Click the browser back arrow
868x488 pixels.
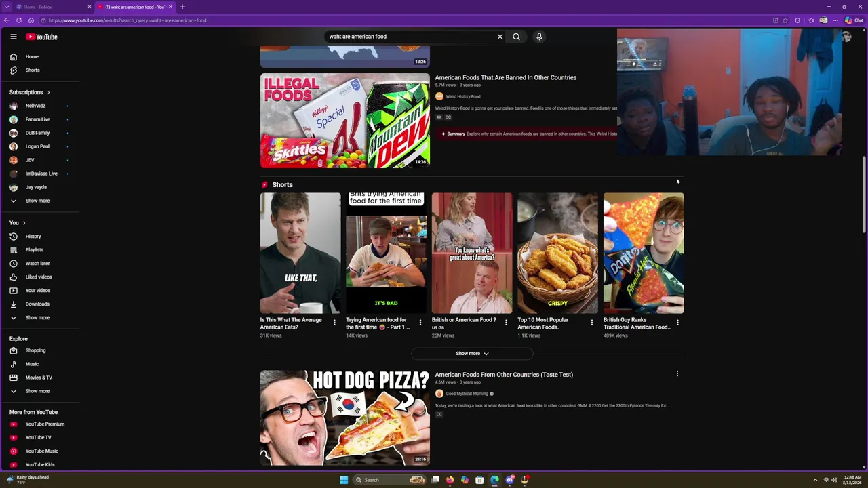click(7, 20)
